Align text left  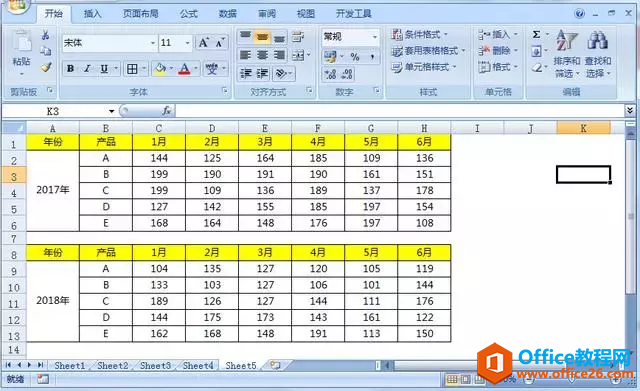coord(245,55)
